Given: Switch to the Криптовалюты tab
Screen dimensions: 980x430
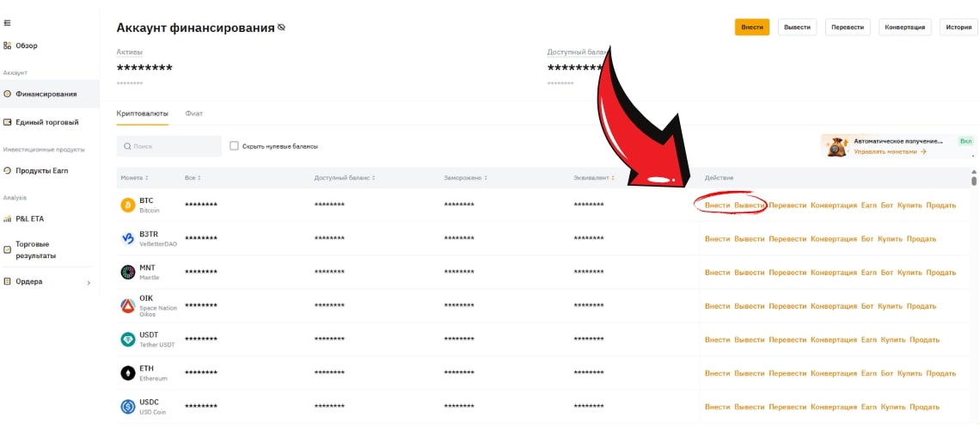Looking at the screenshot, I should coord(142,114).
